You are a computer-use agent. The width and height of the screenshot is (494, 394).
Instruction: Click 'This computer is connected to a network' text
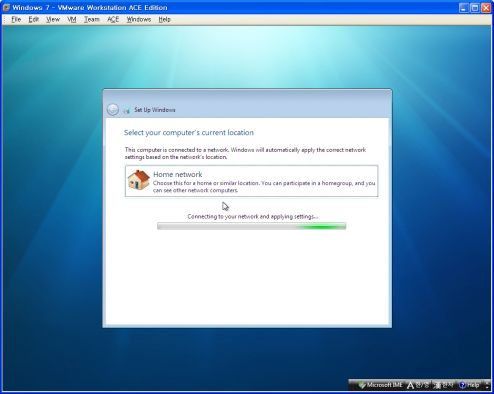(x=177, y=150)
